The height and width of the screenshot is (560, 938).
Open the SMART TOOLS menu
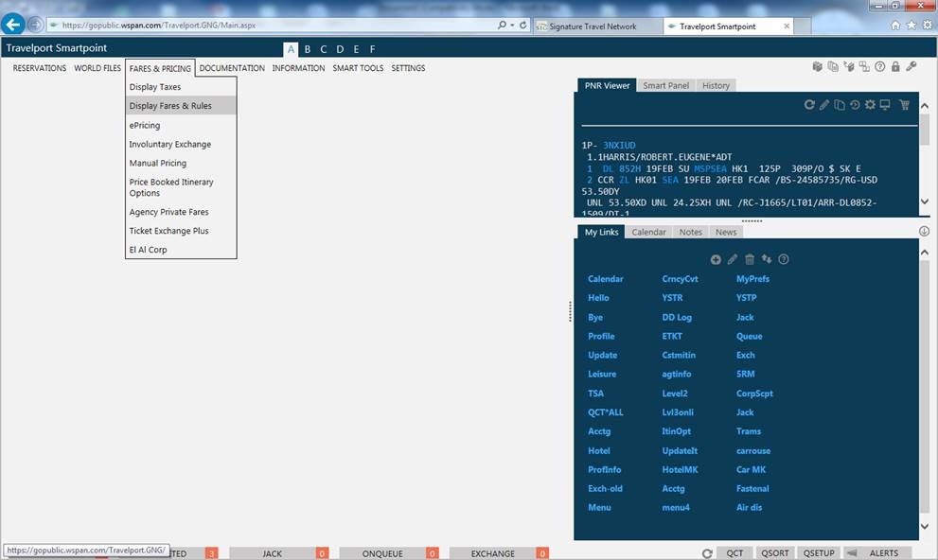point(358,68)
